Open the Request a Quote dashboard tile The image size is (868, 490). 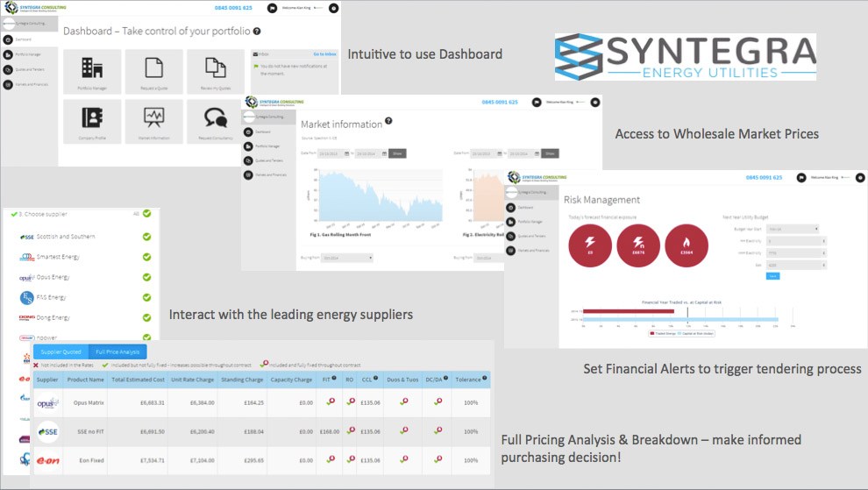[154, 71]
